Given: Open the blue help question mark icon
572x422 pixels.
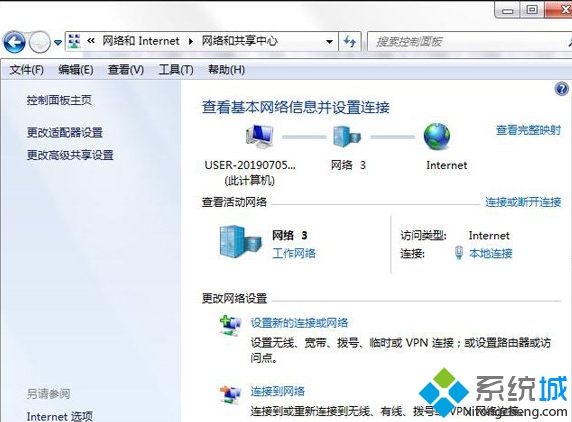Looking at the screenshot, I should pyautogui.click(x=562, y=89).
